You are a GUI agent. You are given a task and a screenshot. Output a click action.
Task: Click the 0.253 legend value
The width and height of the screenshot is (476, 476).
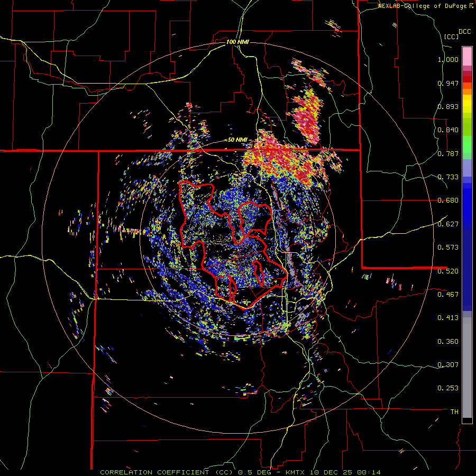(x=448, y=388)
